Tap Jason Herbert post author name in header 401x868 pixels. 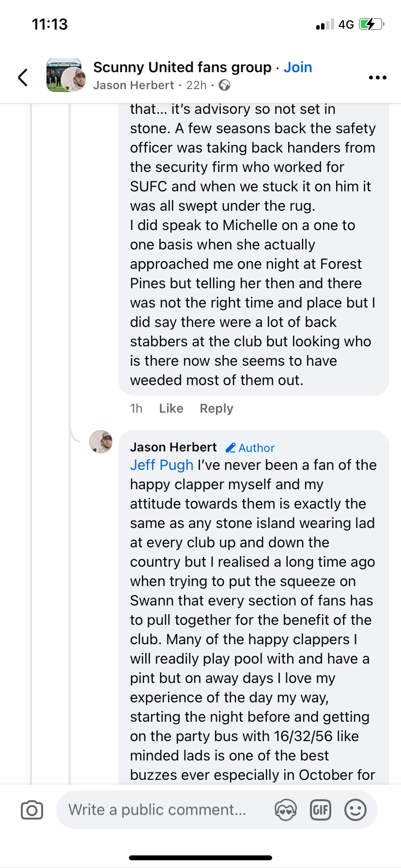tap(133, 86)
